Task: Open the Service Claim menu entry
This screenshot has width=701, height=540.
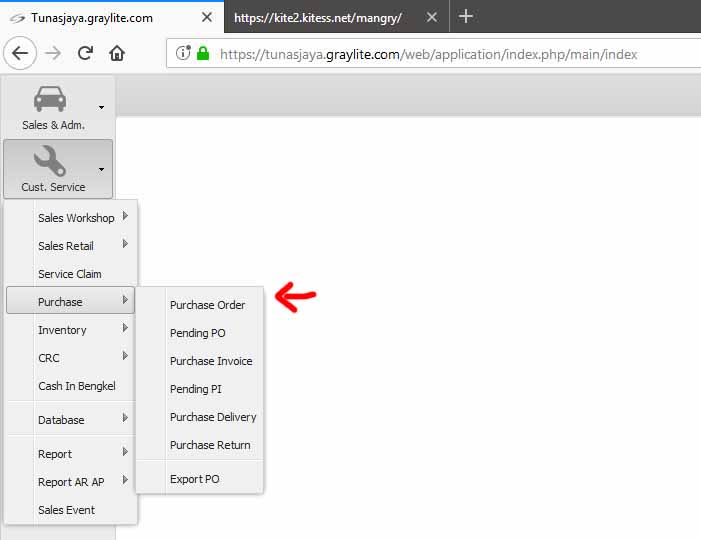Action: [69, 274]
